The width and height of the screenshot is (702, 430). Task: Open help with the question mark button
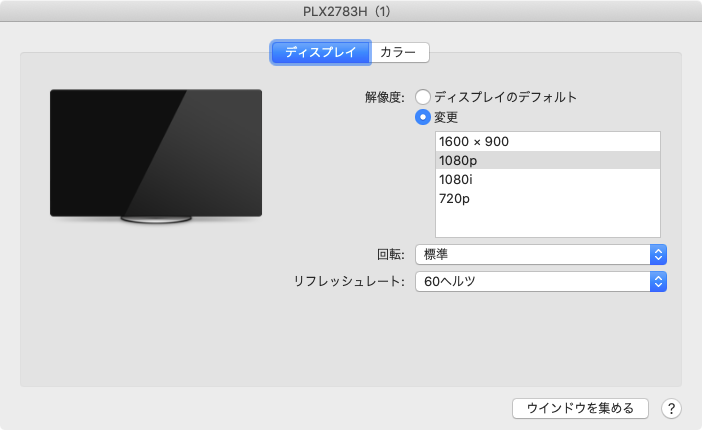click(671, 408)
